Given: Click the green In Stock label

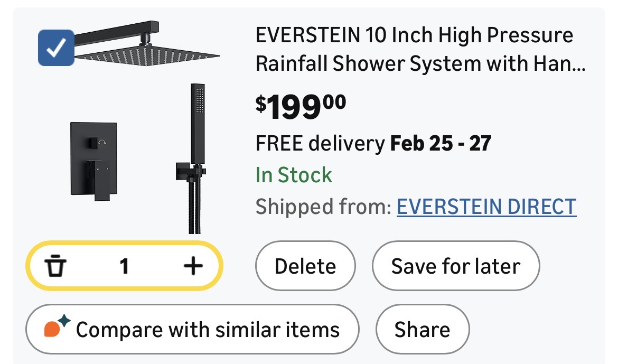Looking at the screenshot, I should pos(294,175).
